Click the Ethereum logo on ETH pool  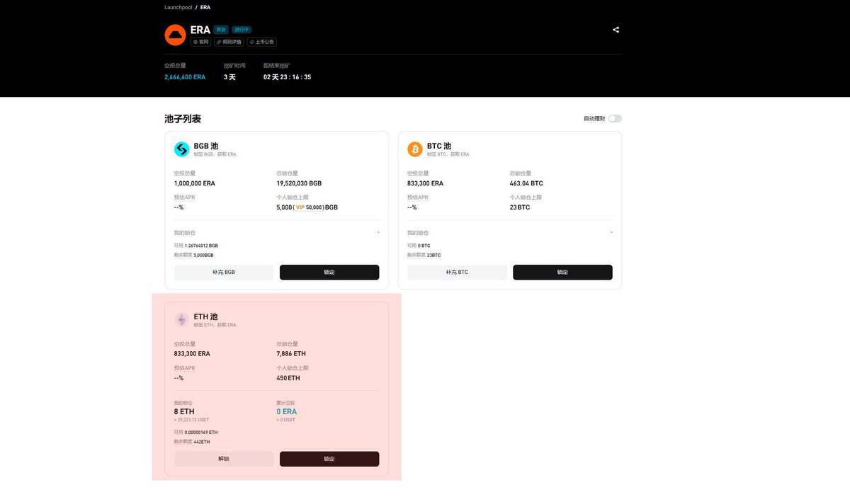[x=182, y=320]
